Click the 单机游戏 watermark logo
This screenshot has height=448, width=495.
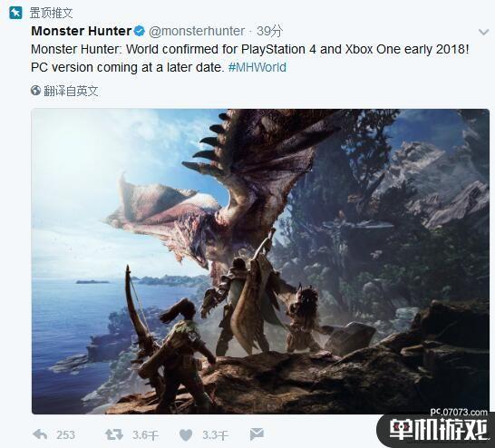tap(439, 429)
